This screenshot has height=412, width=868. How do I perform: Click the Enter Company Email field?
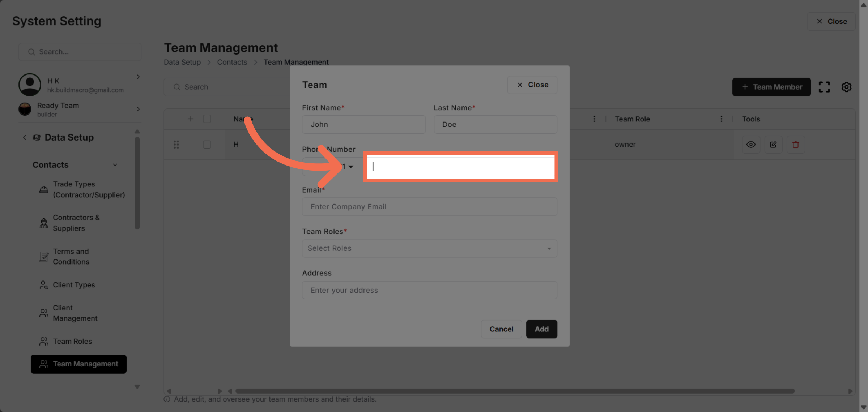click(429, 207)
